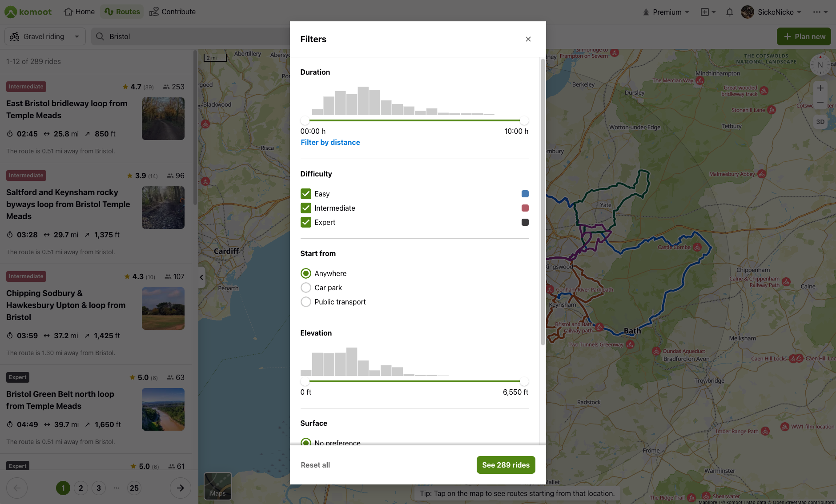This screenshot has height=504, width=836.
Task: Click current page 1 indicator
Action: click(x=63, y=488)
